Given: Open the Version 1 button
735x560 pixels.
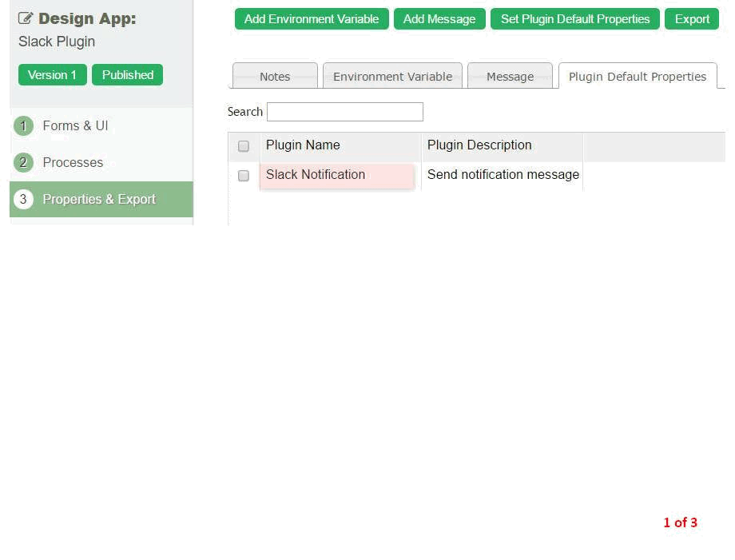Looking at the screenshot, I should [x=53, y=75].
